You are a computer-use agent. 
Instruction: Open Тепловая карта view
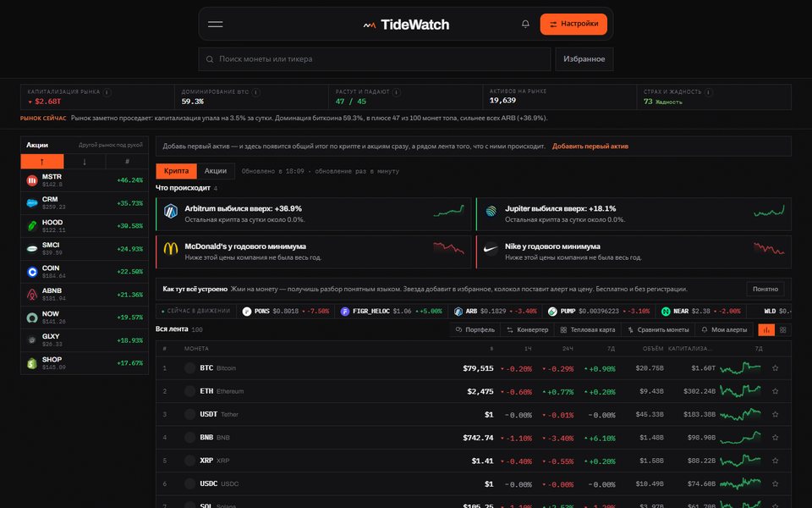pos(587,329)
